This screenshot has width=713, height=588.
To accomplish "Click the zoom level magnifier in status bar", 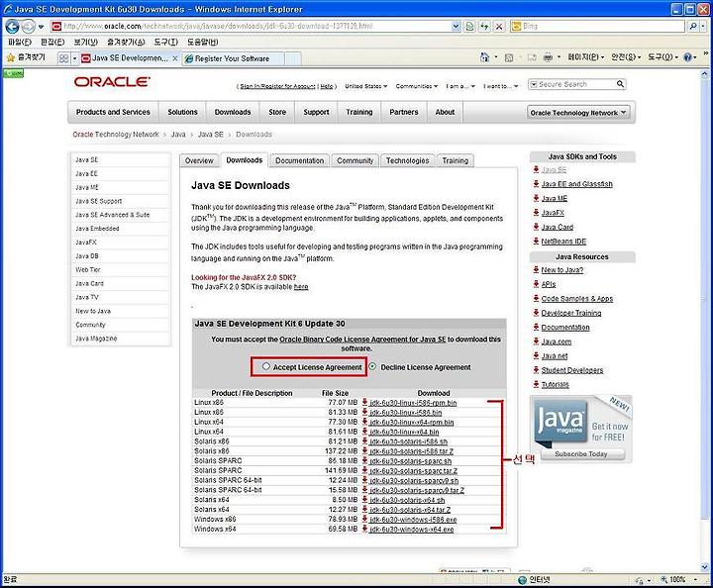I will tap(663, 579).
